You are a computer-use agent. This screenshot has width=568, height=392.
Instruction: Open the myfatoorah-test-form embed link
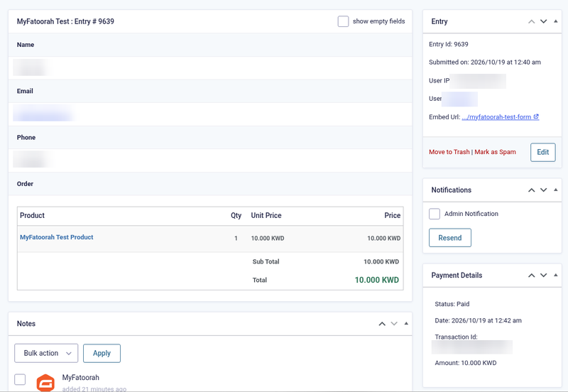pyautogui.click(x=501, y=117)
